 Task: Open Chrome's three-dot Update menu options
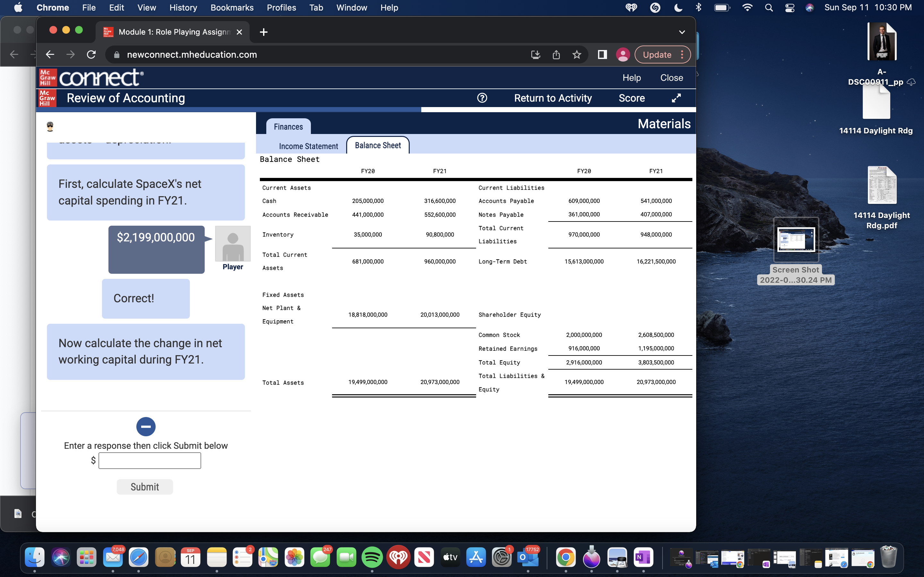click(683, 54)
